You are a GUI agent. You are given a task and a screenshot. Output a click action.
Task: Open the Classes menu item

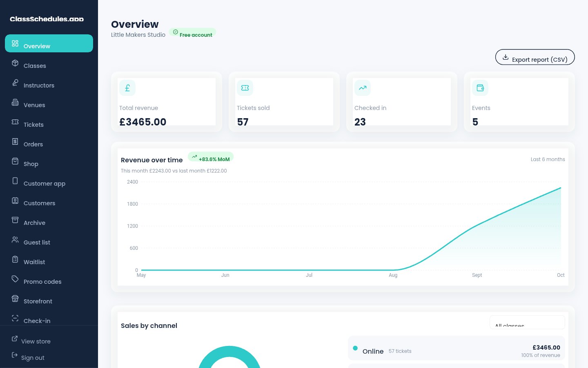pyautogui.click(x=49, y=63)
